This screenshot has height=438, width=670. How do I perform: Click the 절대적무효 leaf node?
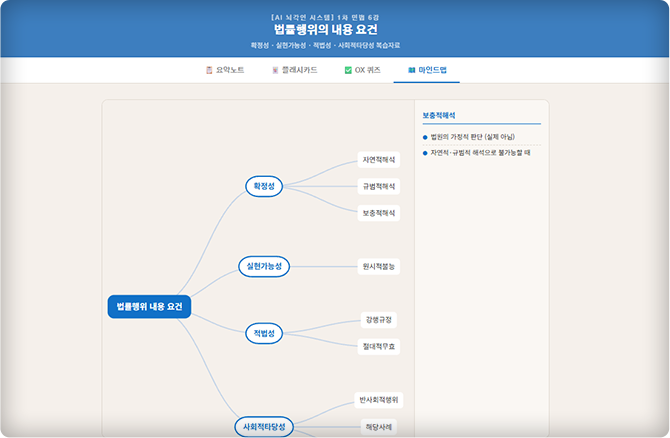(x=379, y=346)
